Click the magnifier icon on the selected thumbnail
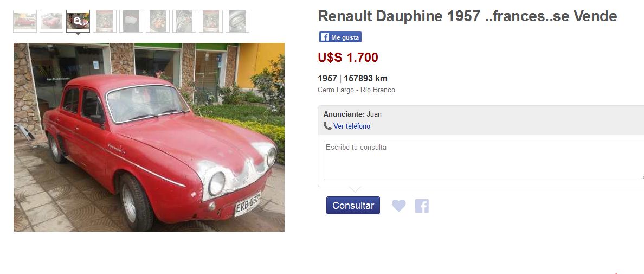The height and width of the screenshot is (274, 644). [78, 20]
